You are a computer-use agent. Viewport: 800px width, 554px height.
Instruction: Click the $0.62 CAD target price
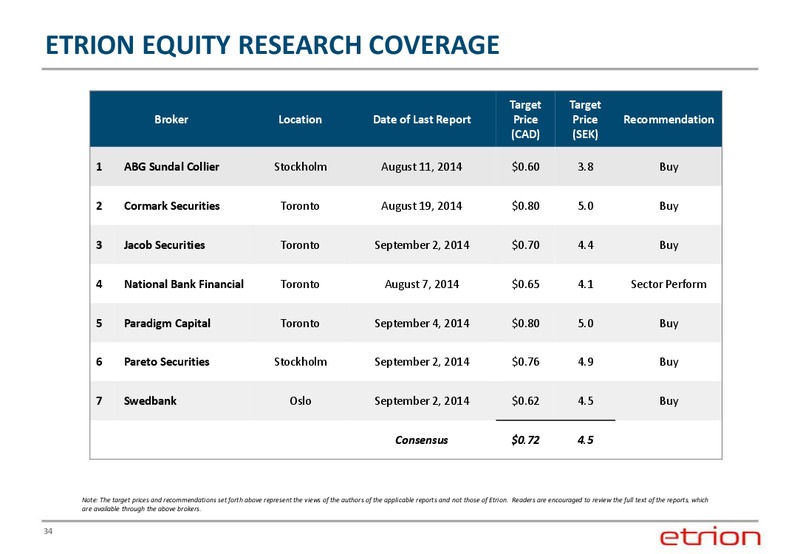click(526, 401)
